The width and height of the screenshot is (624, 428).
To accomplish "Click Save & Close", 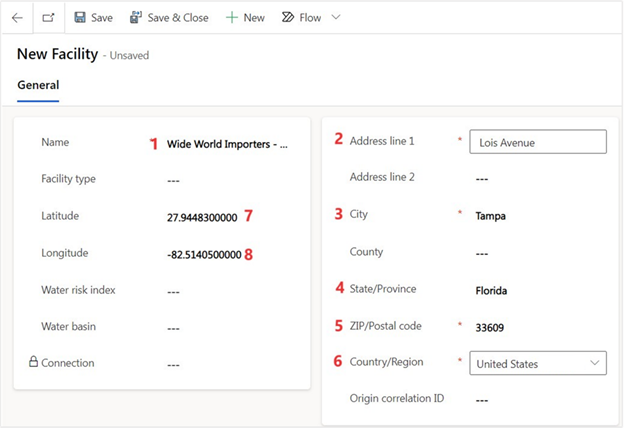I will [x=169, y=18].
